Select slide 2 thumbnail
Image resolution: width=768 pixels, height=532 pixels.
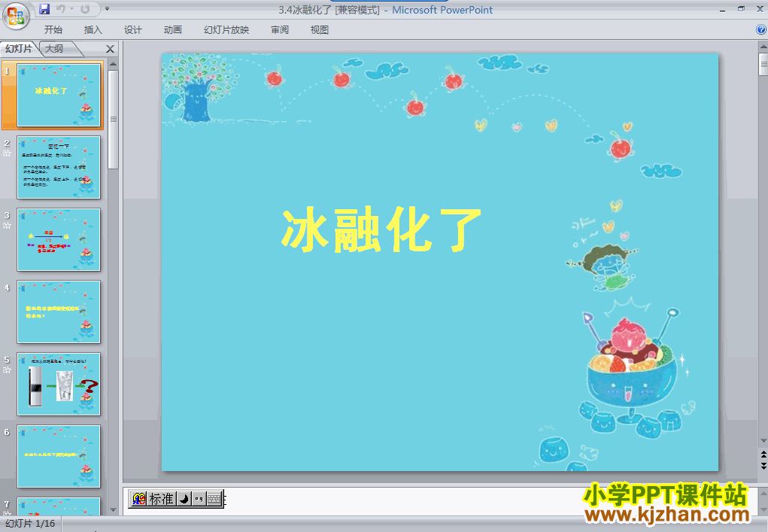coord(59,168)
